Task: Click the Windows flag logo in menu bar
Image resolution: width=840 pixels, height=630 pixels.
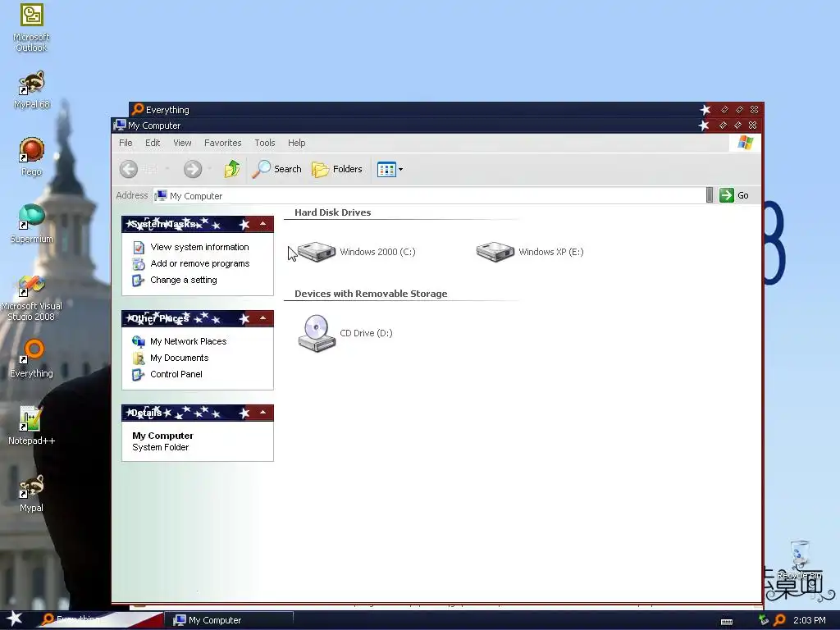Action: (745, 143)
